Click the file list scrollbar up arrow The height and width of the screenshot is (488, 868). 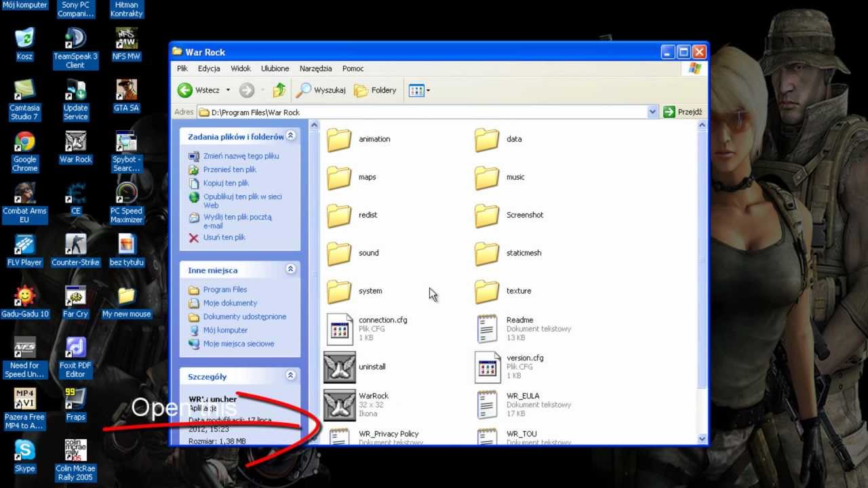tap(702, 125)
